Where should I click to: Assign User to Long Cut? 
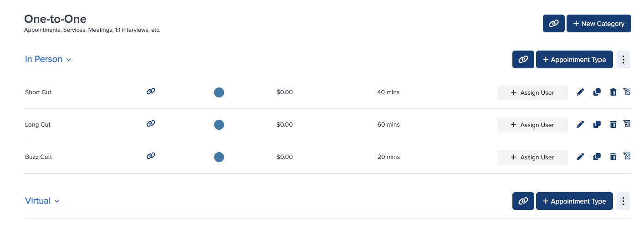click(x=532, y=125)
